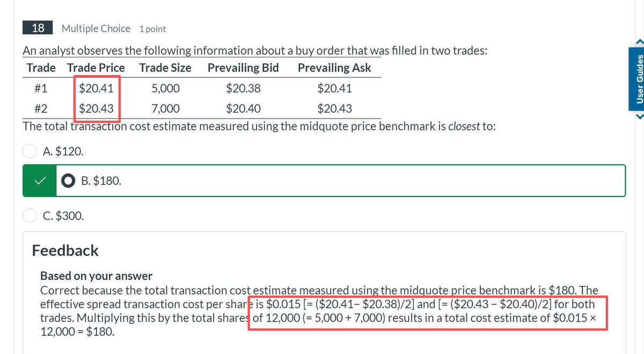Select radio option B. $180.

click(68, 181)
